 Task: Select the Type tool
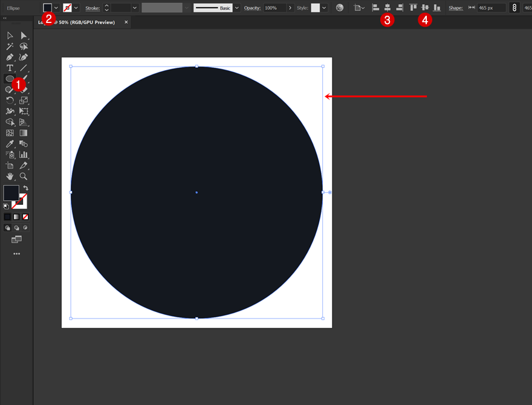(x=10, y=68)
